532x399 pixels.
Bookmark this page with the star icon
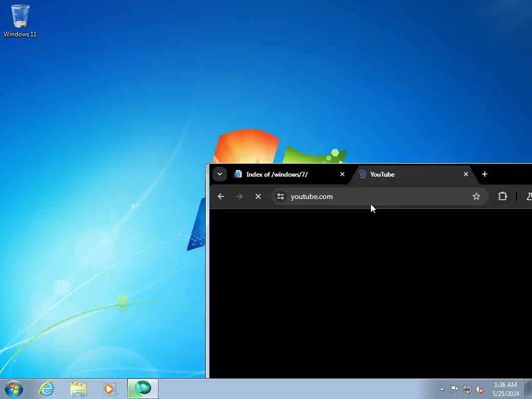point(476,196)
